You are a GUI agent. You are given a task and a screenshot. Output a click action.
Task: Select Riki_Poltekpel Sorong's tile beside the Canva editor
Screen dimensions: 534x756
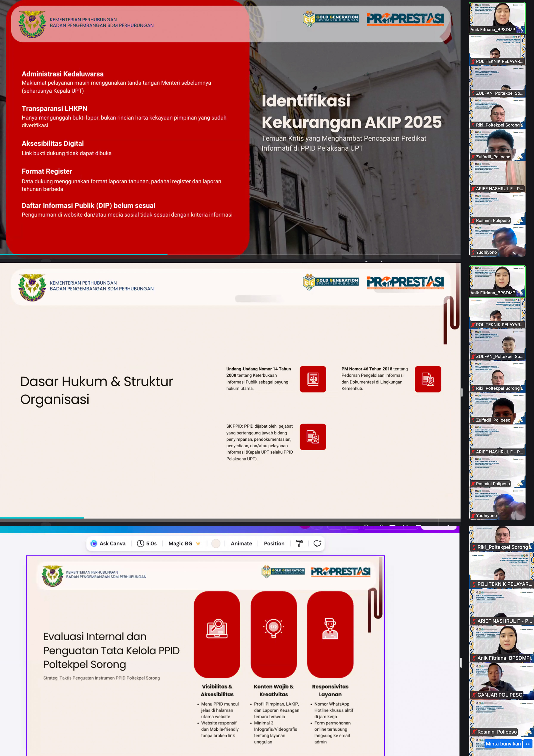(501, 539)
